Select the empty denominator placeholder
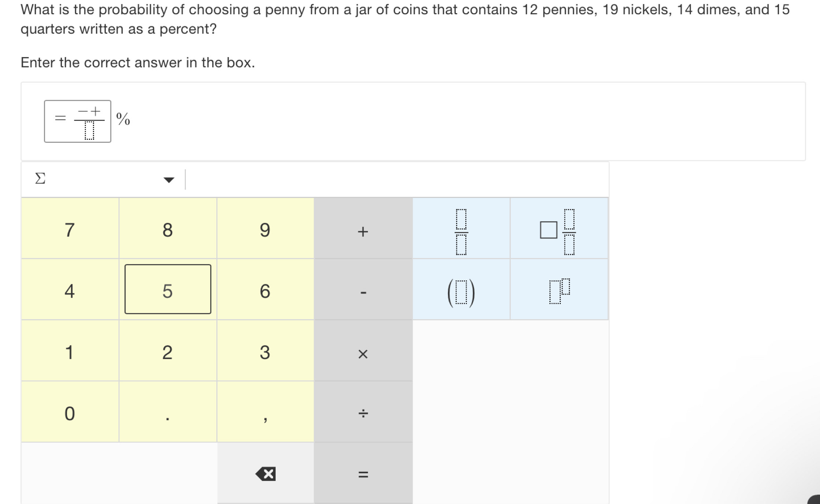This screenshot has width=820, height=504. (x=89, y=130)
